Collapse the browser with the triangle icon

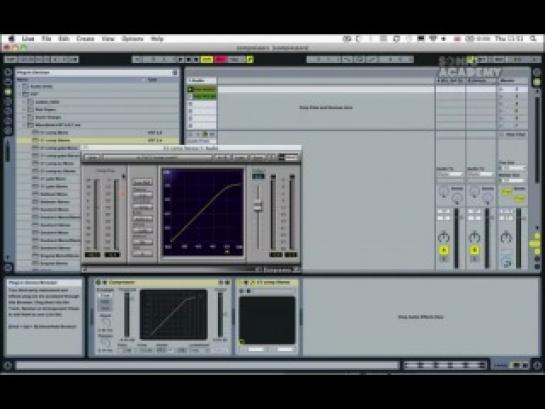click(8, 72)
